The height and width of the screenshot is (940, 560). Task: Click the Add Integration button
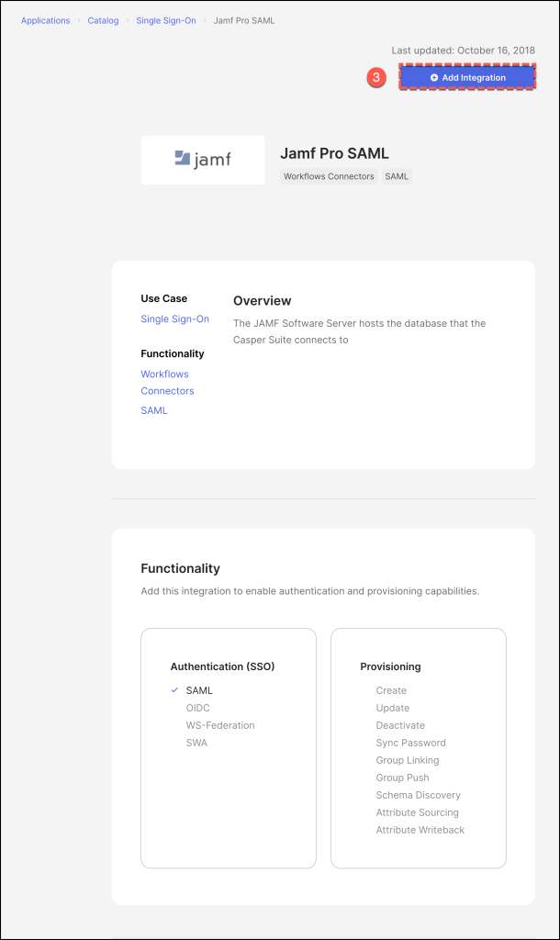[x=467, y=78]
